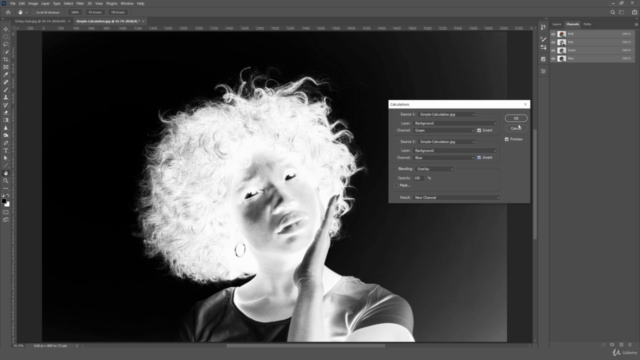The image size is (640, 360).
Task: Click the Opacity value field
Action: click(418, 178)
